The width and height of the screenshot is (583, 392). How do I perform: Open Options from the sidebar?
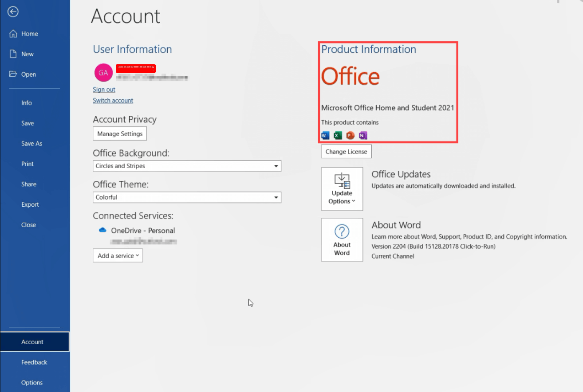click(32, 383)
